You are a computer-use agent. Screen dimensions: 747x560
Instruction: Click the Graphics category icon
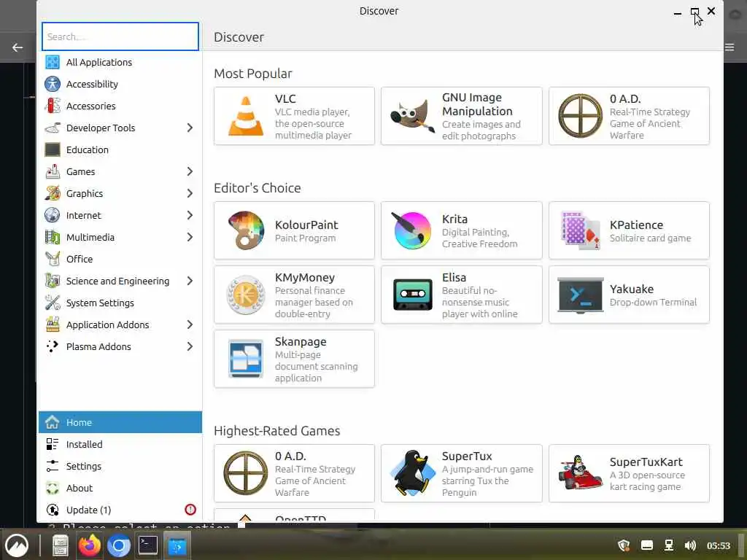(53, 193)
